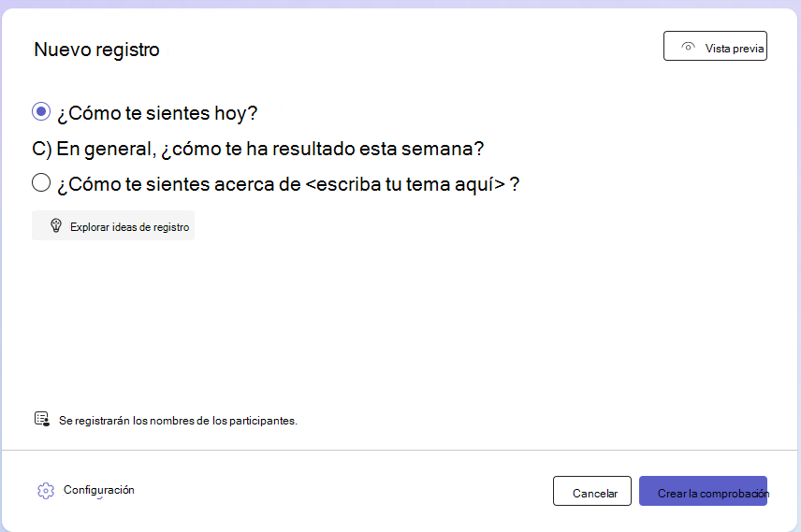Choose the 'En general, esta semana' option
The image size is (801, 532).
pos(258,149)
